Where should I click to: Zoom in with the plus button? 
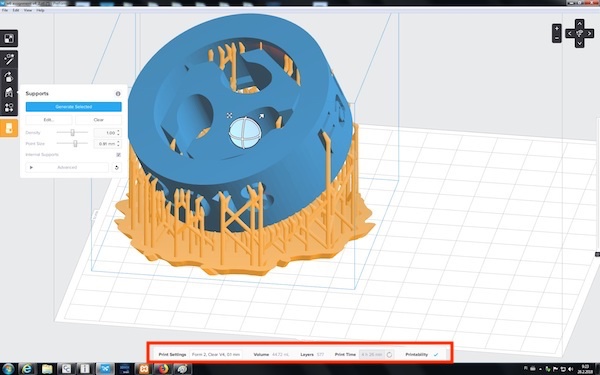coord(557,29)
